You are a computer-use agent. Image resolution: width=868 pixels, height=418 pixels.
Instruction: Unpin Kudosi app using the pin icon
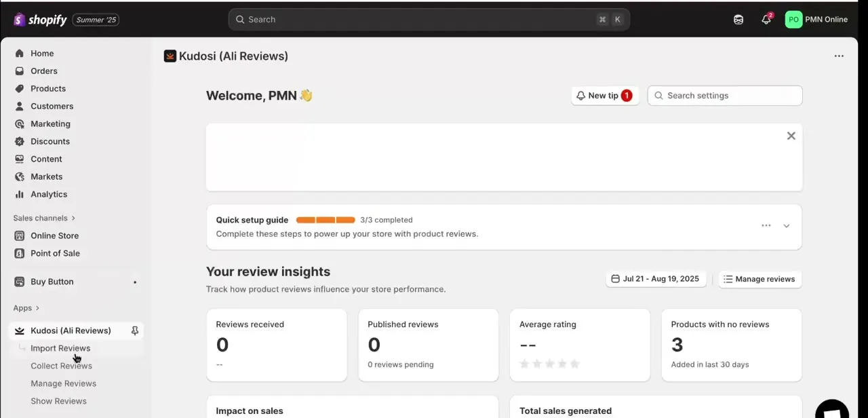coord(135,330)
